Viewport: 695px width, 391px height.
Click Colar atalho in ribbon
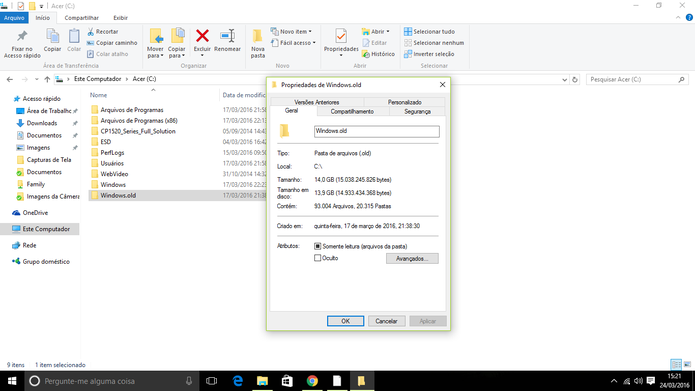click(107, 54)
